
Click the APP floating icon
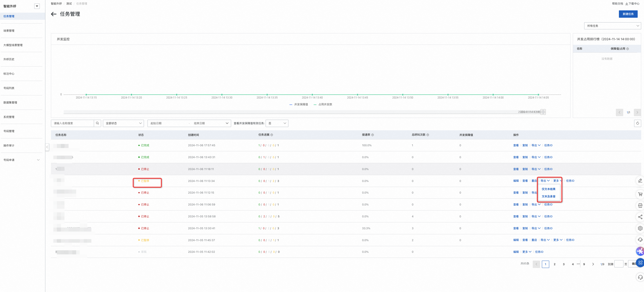[x=640, y=205]
